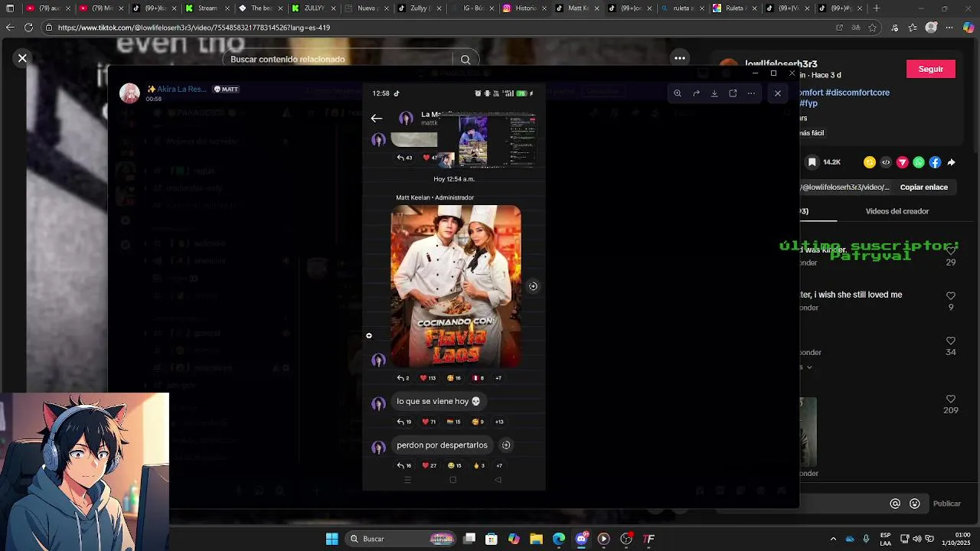The height and width of the screenshot is (551, 980).
Task: Open more share options arrow
Action: pos(951,162)
